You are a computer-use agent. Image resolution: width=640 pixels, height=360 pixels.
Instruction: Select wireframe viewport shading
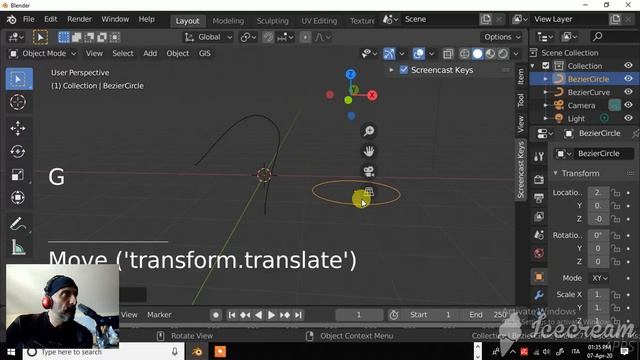[x=464, y=53]
